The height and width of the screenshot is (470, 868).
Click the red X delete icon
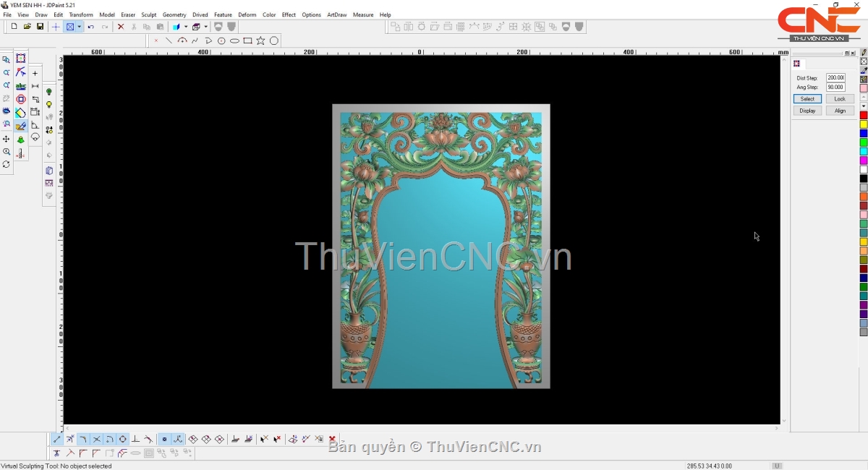pyautogui.click(x=121, y=27)
